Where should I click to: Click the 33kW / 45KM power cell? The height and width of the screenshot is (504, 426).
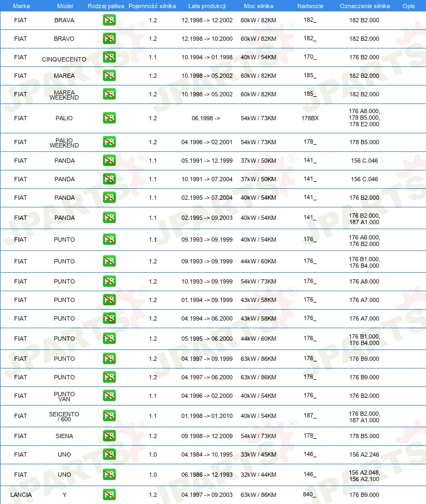(258, 454)
